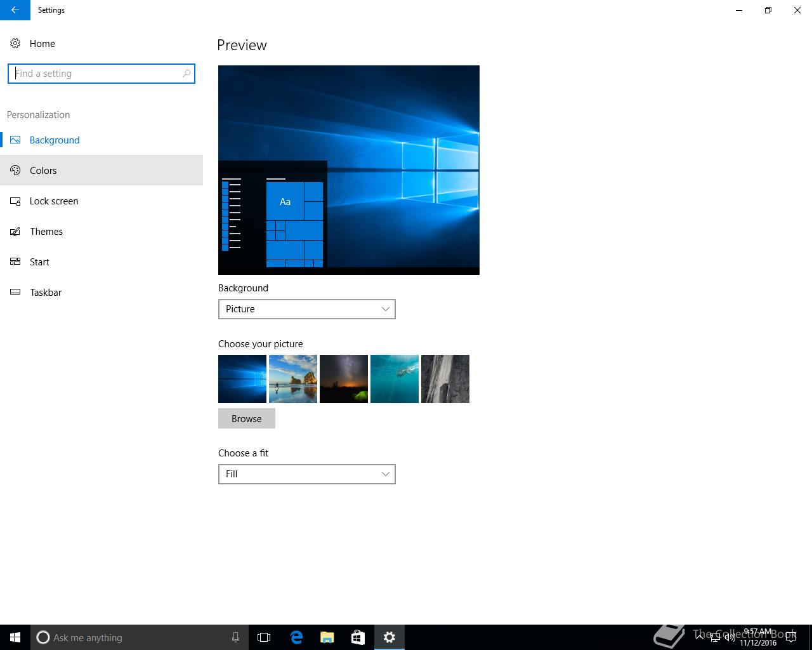Open the Lock screen settings
The height and width of the screenshot is (650, 812).
(54, 201)
